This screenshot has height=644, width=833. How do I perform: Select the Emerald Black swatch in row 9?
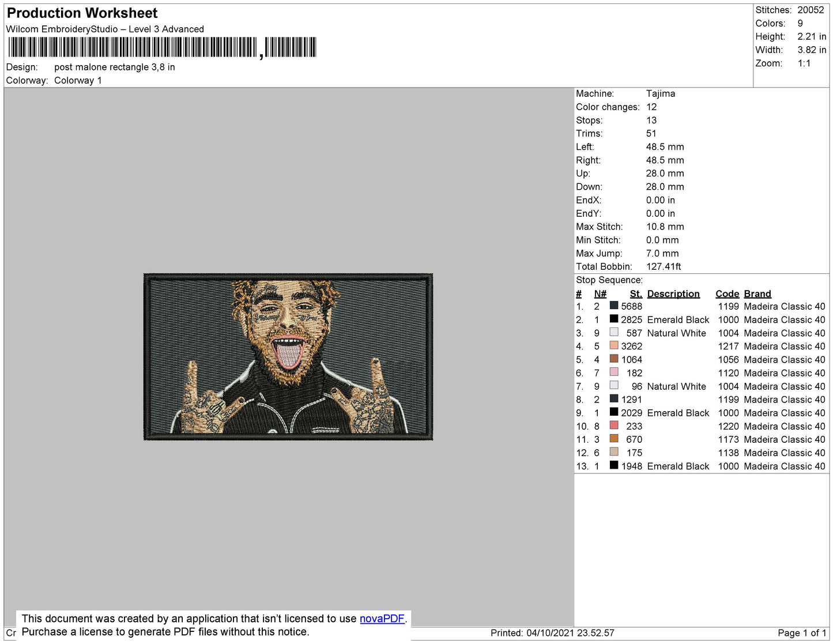coord(614,412)
